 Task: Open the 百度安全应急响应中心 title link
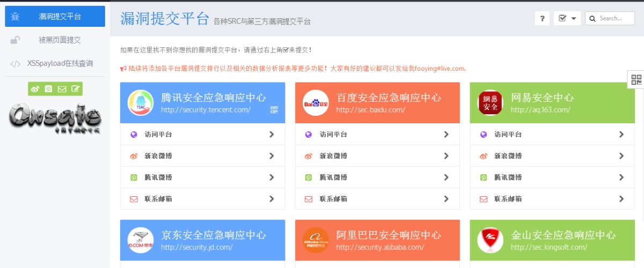tap(389, 98)
